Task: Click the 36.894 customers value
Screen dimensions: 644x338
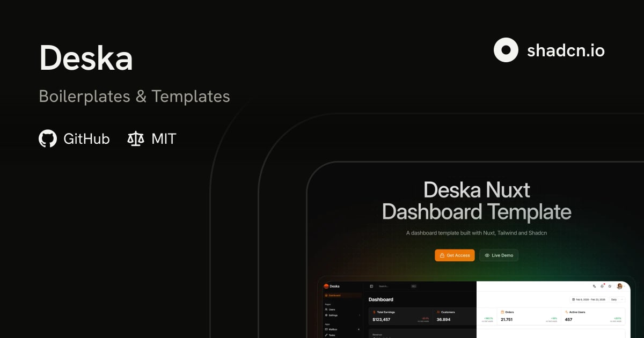Action: 444,320
